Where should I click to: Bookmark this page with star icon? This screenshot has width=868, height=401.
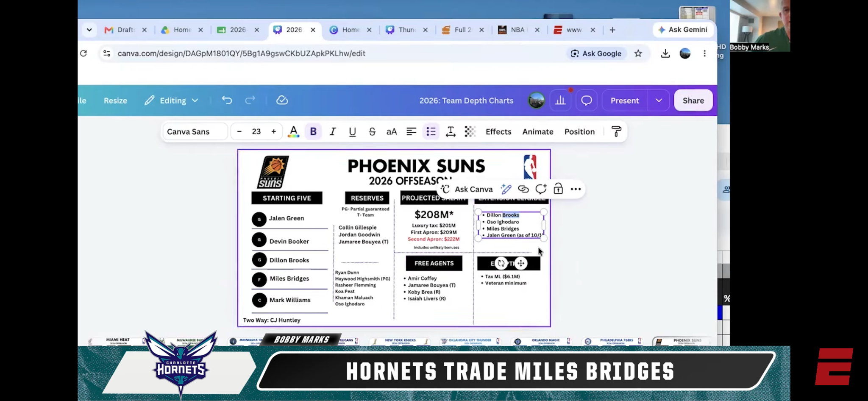(x=638, y=53)
